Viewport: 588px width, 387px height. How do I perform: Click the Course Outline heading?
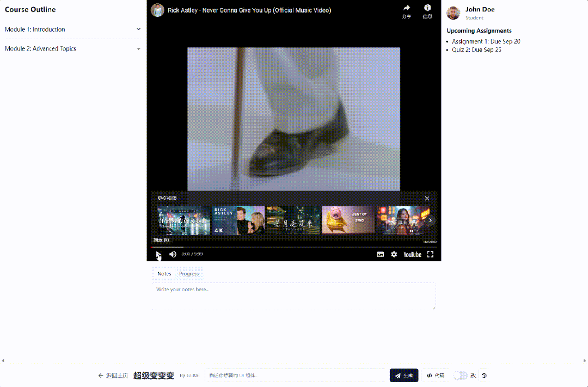tap(30, 10)
